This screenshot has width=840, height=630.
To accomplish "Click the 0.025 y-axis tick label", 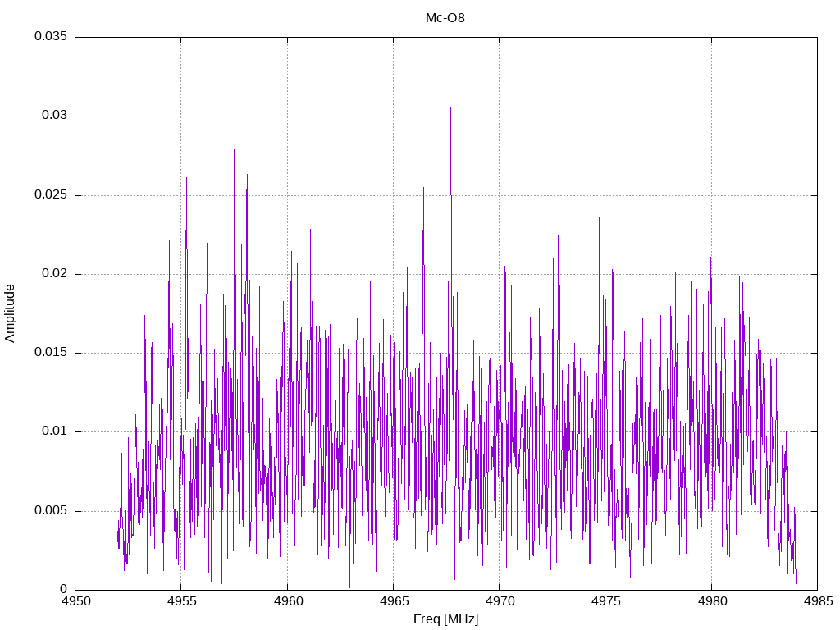I will click(50, 195).
